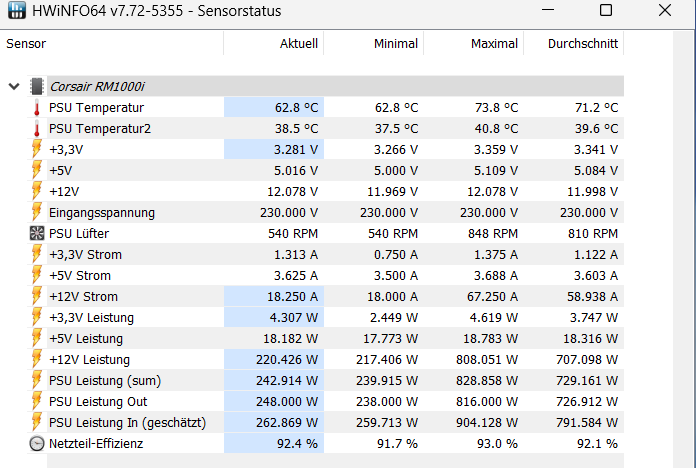Click average value 39.6 °C

597,128
